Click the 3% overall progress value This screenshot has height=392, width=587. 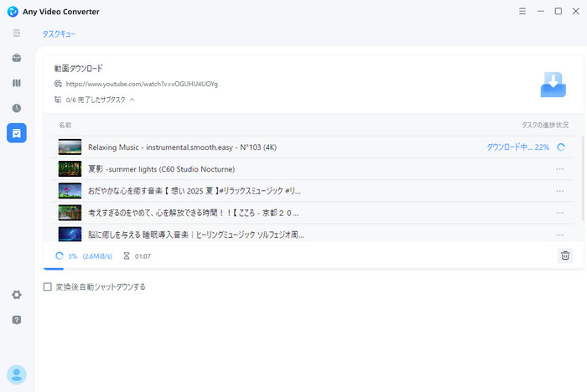[73, 256]
